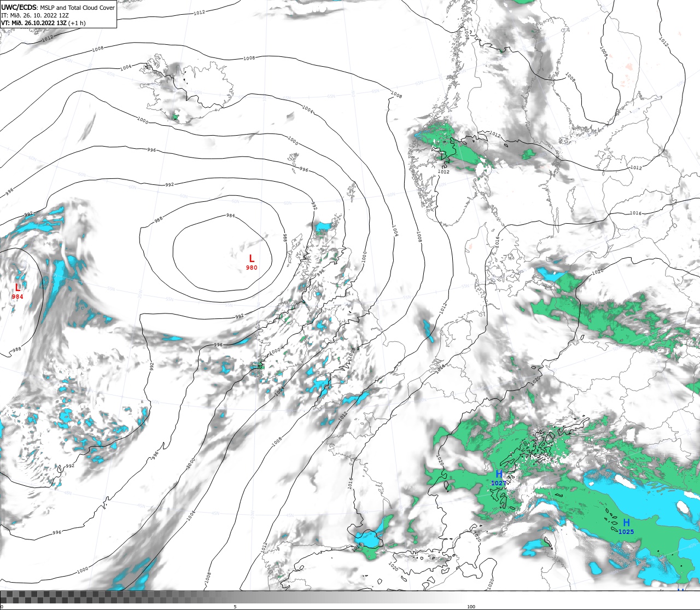Viewport: 700px width, 610px height.
Task: Click the color bar label '100'
Action: [x=471, y=607]
